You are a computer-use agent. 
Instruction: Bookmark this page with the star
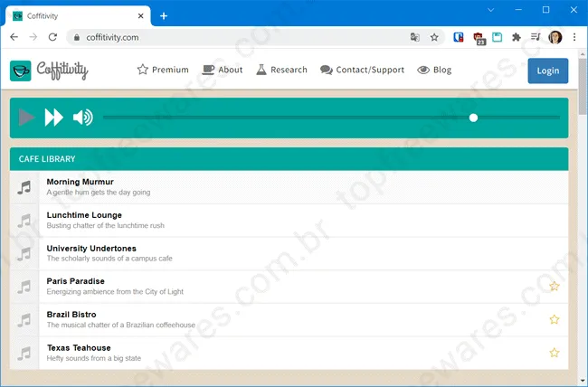pos(434,37)
